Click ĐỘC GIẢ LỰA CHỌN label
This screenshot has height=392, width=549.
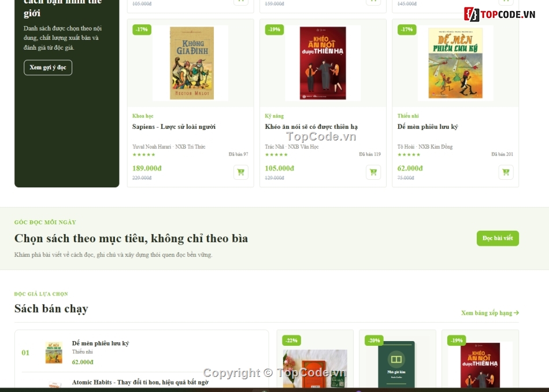pyautogui.click(x=41, y=294)
